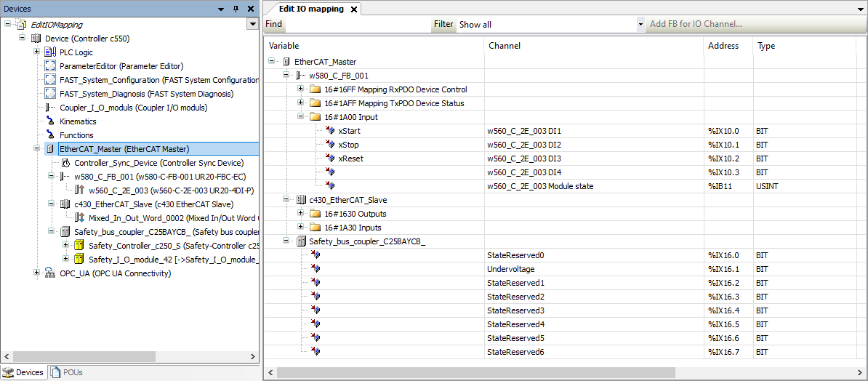Expand the Safety_Controller_c250_S node

[x=67, y=246]
